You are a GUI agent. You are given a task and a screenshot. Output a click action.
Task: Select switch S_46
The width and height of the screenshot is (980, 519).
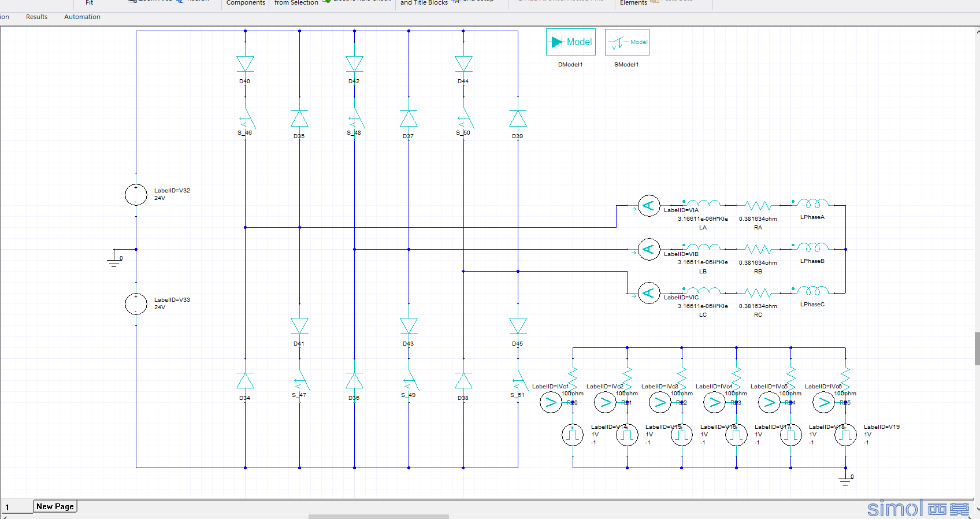[247, 118]
